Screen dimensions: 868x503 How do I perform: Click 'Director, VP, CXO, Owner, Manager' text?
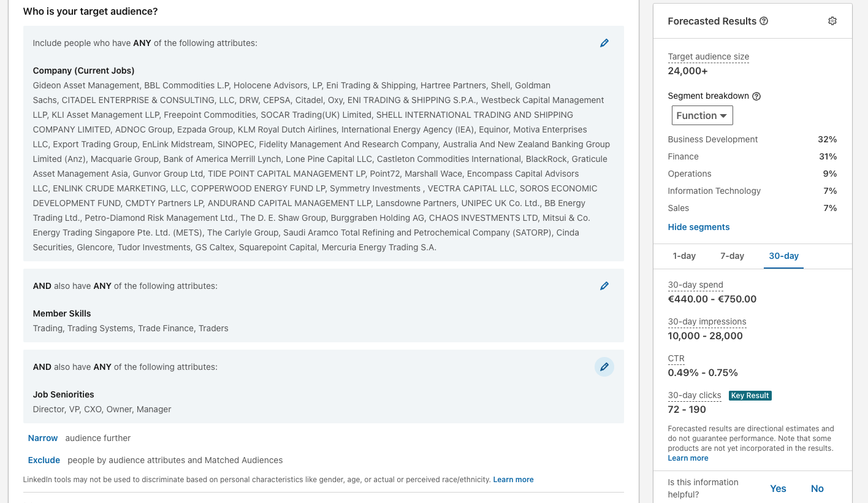102,409
